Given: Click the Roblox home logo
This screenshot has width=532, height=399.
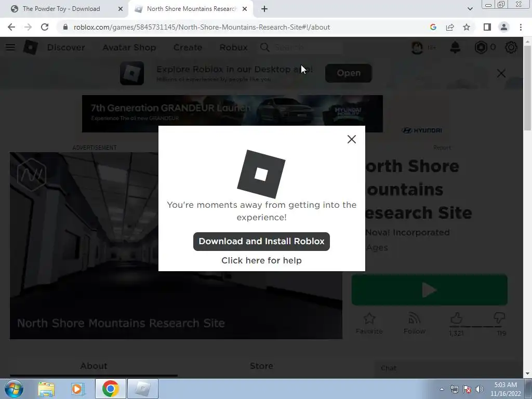Looking at the screenshot, I should coord(30,47).
